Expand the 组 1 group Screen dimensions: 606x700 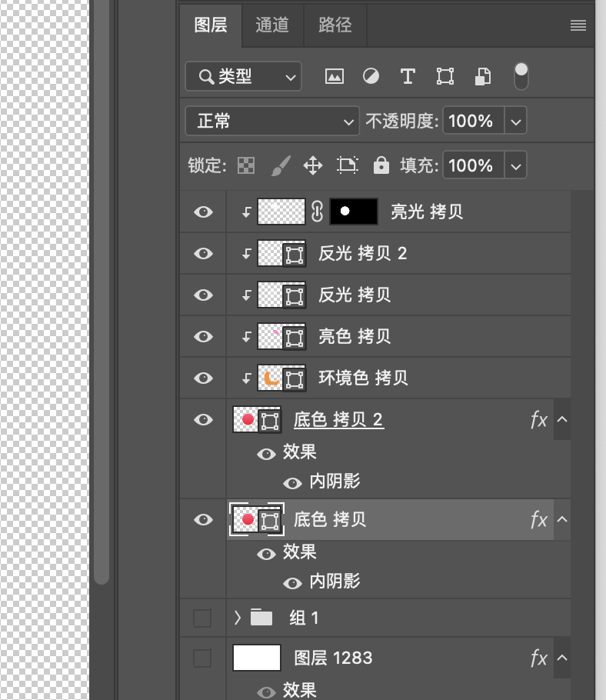pos(238,618)
